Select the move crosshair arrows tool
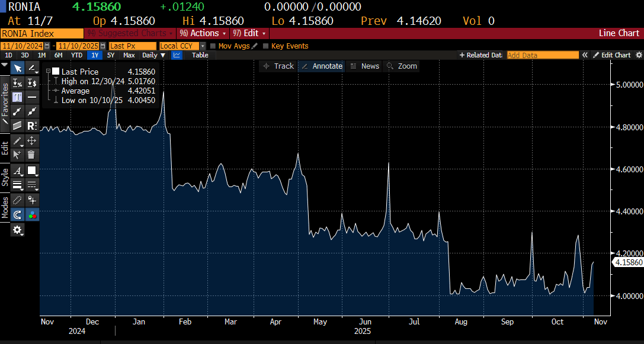The image size is (644, 344). click(32, 140)
